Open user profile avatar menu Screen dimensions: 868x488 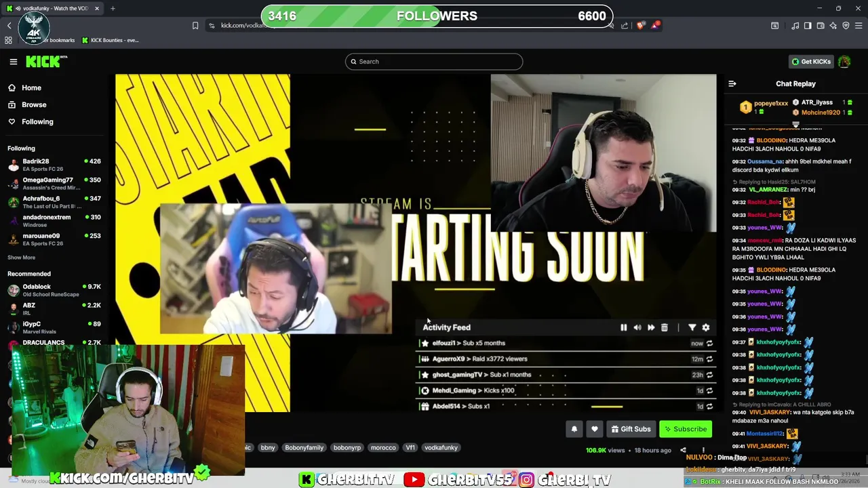844,62
